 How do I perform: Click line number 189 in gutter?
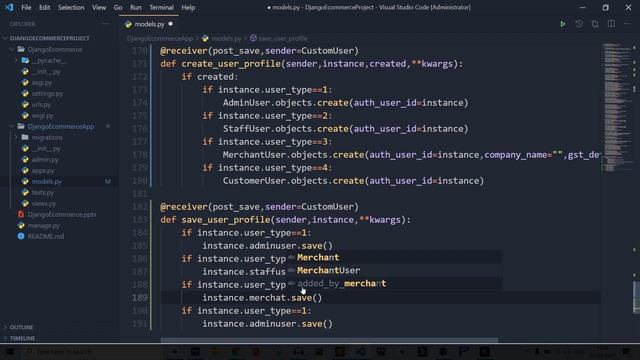[140, 298]
